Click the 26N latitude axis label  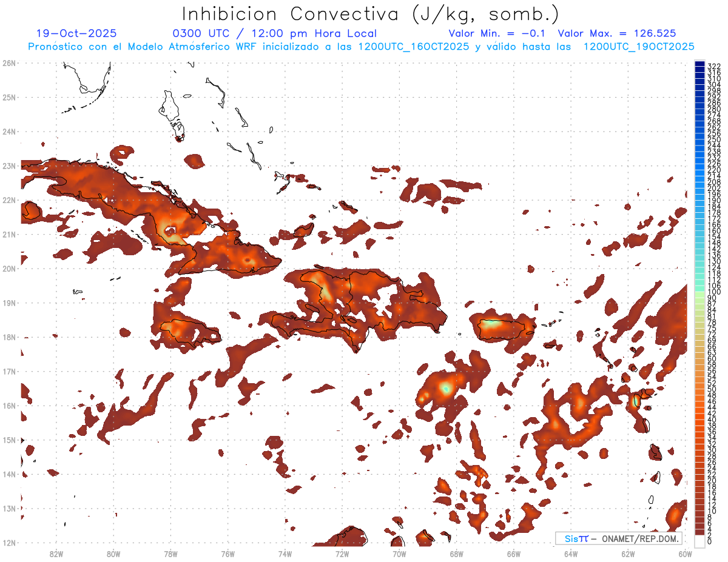coord(9,63)
